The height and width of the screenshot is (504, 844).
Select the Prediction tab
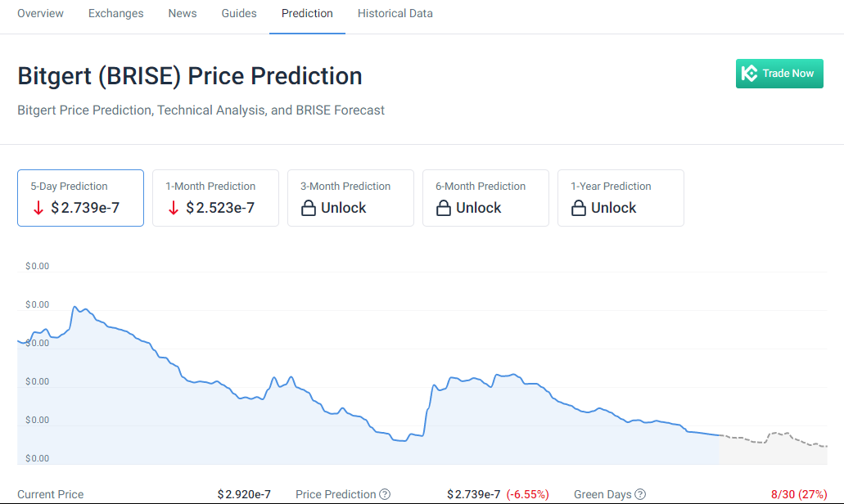pyautogui.click(x=307, y=13)
